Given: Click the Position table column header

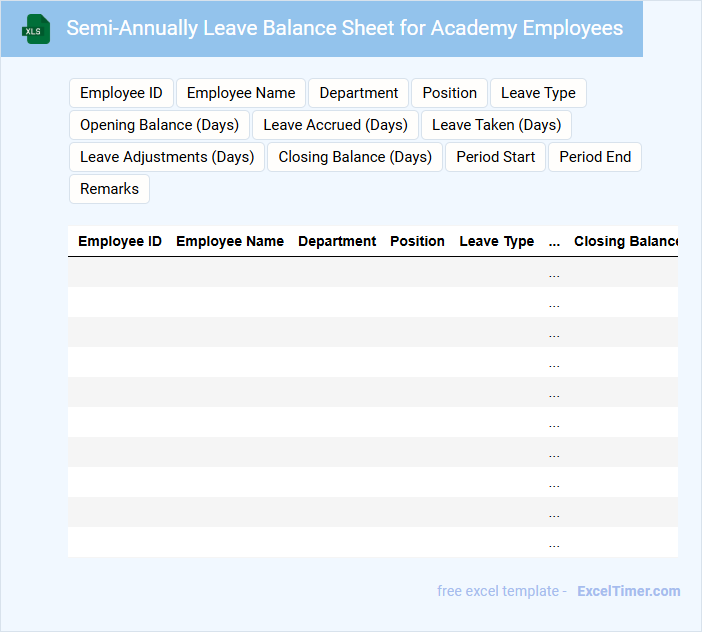Looking at the screenshot, I should [x=417, y=241].
